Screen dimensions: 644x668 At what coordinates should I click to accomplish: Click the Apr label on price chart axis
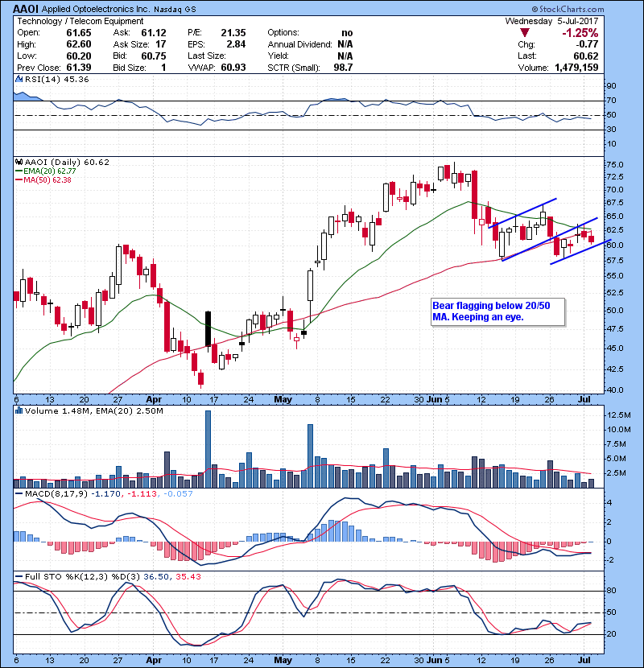click(154, 400)
